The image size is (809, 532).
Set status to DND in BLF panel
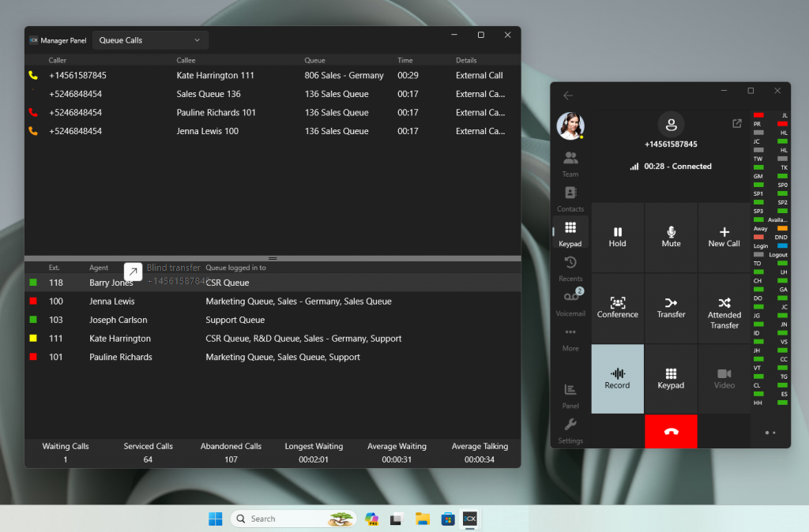point(770,237)
